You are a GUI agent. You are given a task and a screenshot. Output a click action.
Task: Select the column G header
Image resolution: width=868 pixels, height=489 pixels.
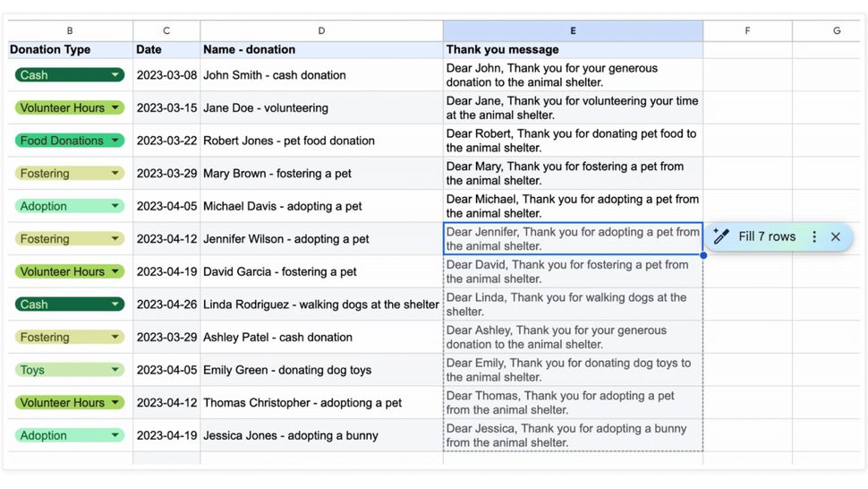(837, 30)
